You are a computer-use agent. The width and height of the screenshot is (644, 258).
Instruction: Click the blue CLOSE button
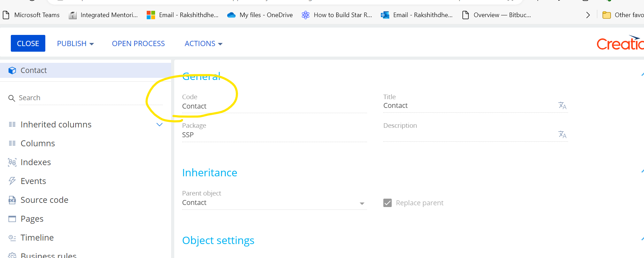[x=28, y=43]
